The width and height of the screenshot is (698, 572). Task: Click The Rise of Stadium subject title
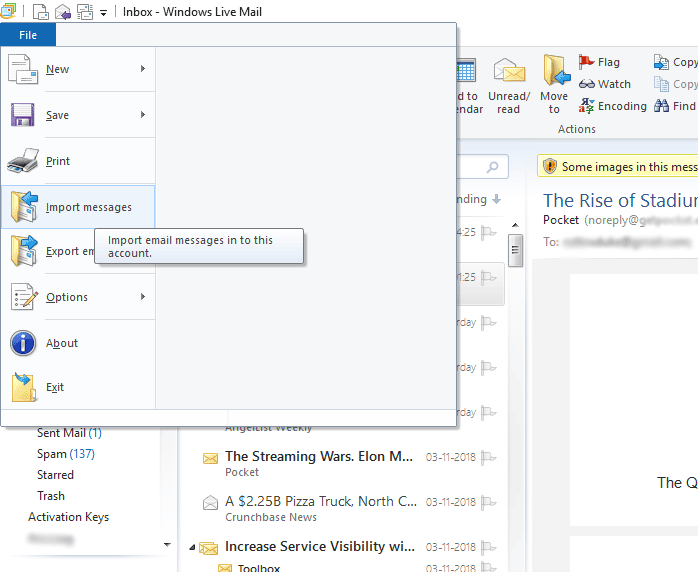point(620,200)
